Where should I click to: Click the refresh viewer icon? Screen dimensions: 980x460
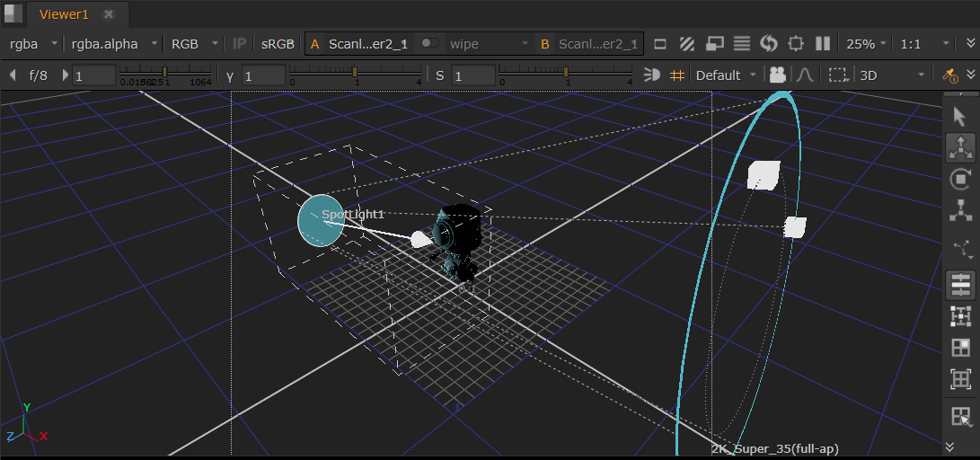[768, 43]
